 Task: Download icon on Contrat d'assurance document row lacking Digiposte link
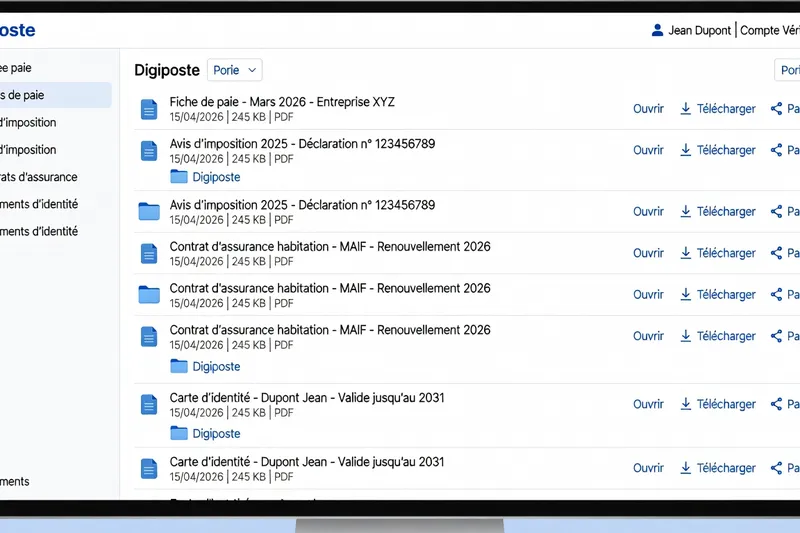click(686, 253)
